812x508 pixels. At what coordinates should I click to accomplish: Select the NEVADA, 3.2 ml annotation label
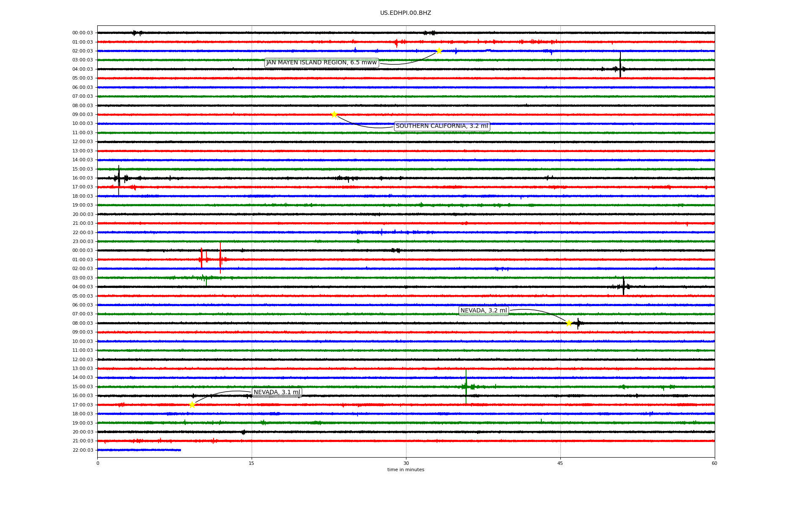pos(483,311)
